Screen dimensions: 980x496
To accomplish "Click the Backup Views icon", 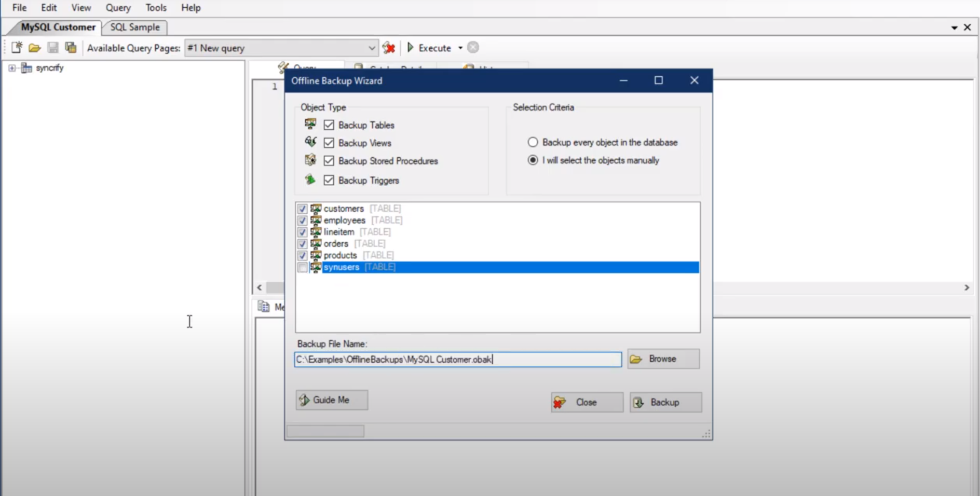I will (310, 142).
